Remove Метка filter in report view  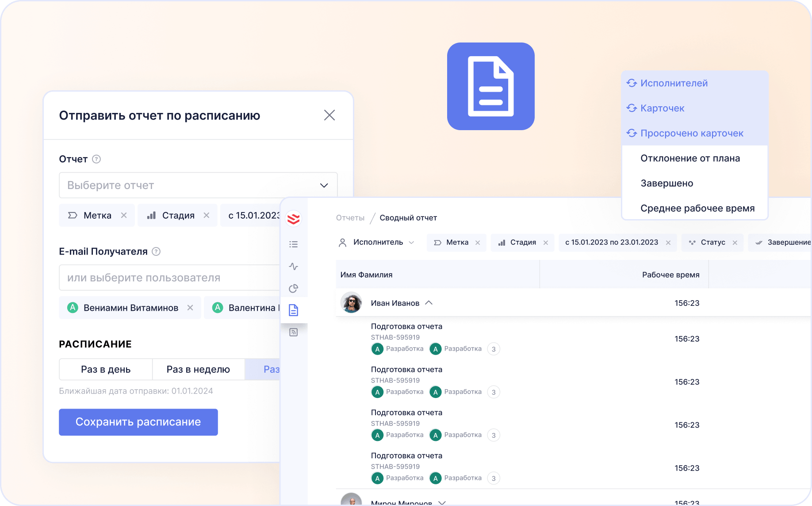478,243
